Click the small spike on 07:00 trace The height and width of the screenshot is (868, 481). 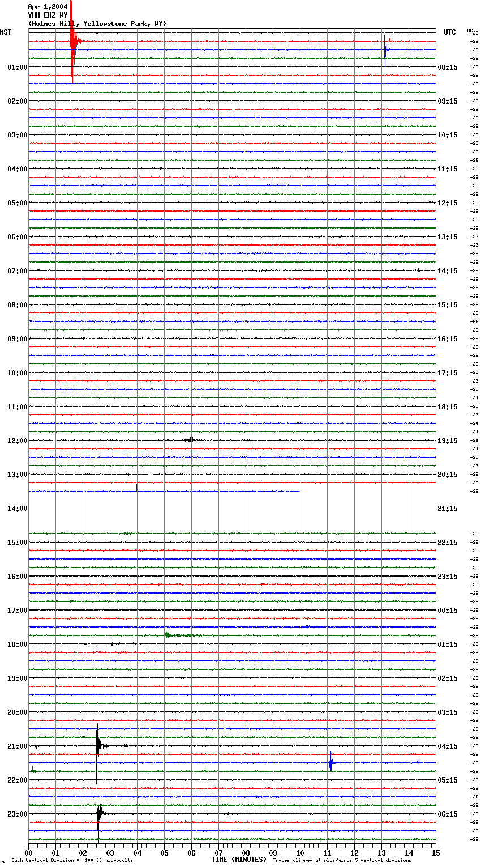point(419,270)
